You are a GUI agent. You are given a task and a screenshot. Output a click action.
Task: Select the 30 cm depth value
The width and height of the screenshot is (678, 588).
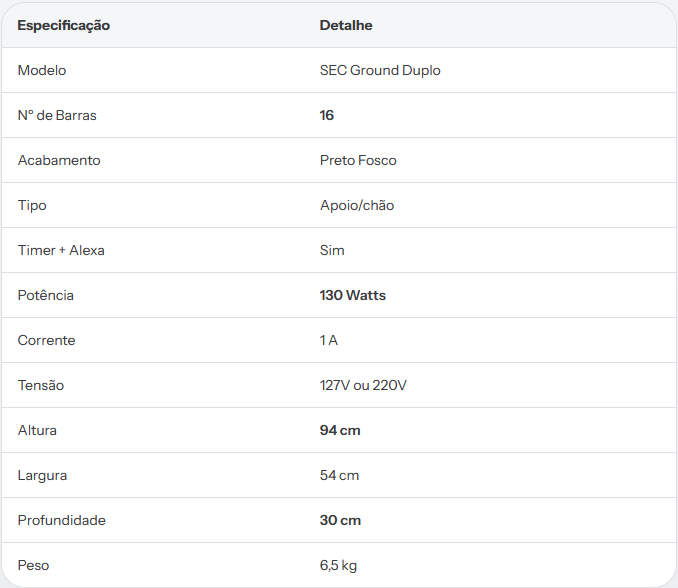pyautogui.click(x=340, y=520)
